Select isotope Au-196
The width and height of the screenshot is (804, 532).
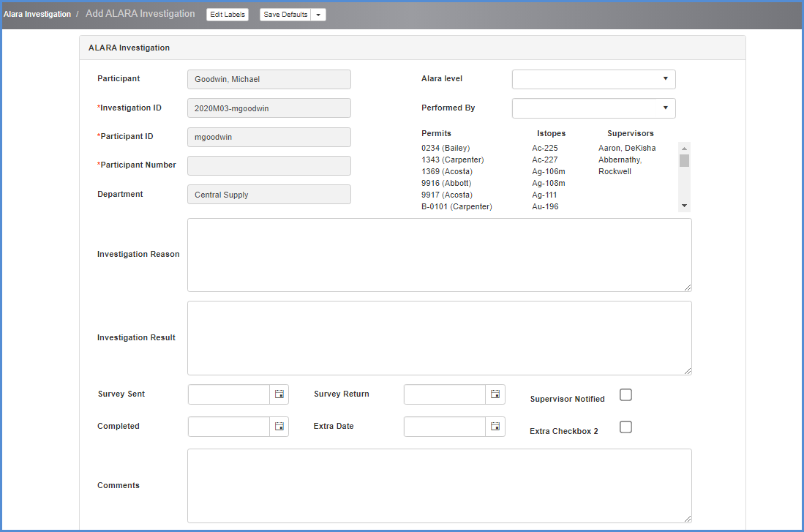pos(545,207)
